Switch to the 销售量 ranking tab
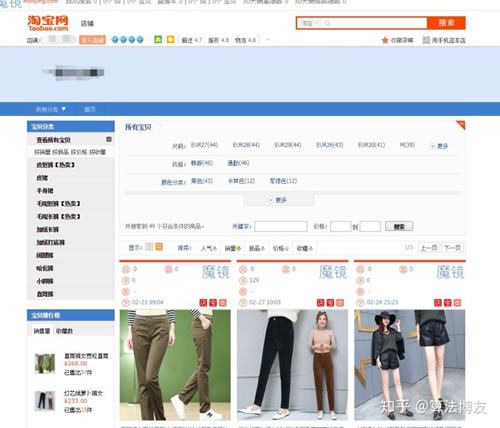This screenshot has height=428, width=500. 42,331
